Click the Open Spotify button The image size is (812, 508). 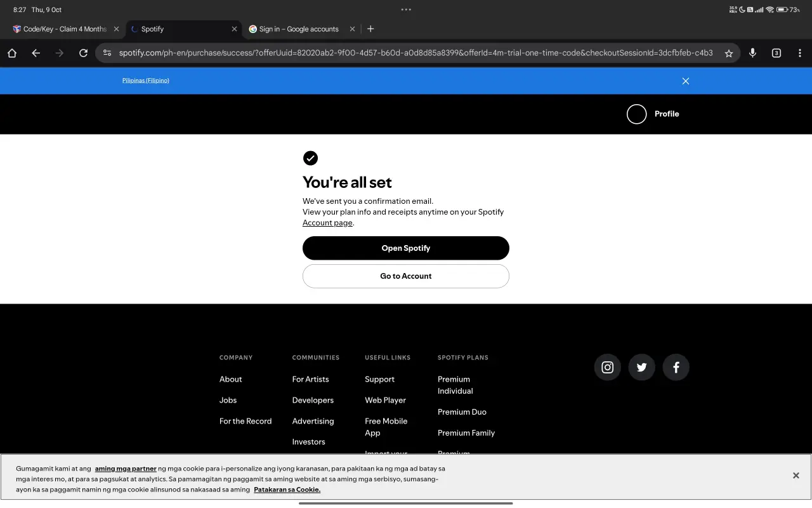click(406, 248)
